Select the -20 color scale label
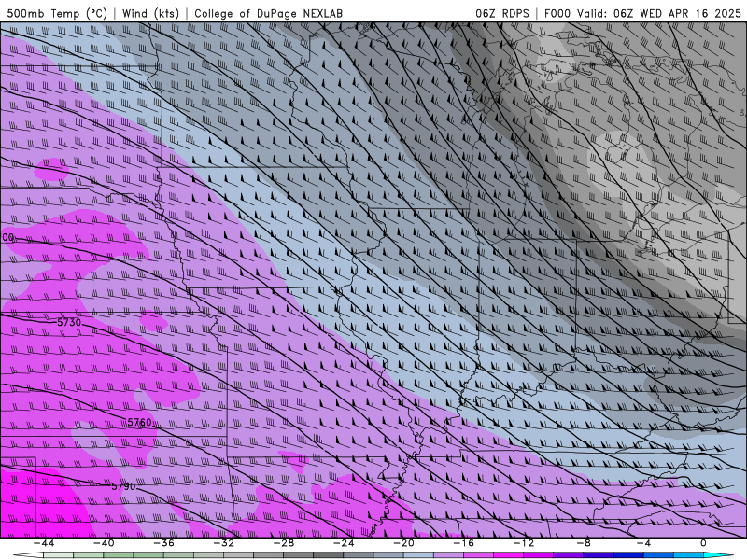This screenshot has width=747, height=560. pos(404,543)
